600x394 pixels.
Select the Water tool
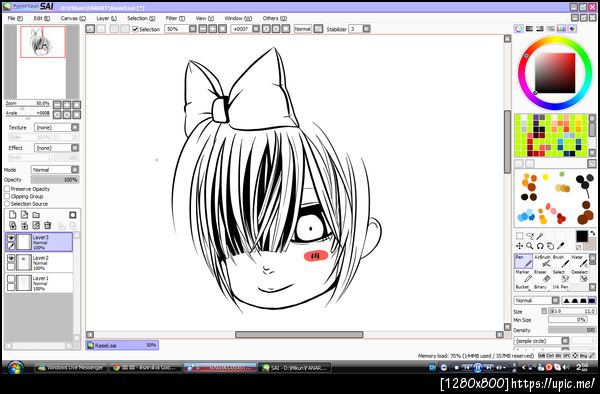click(x=579, y=261)
